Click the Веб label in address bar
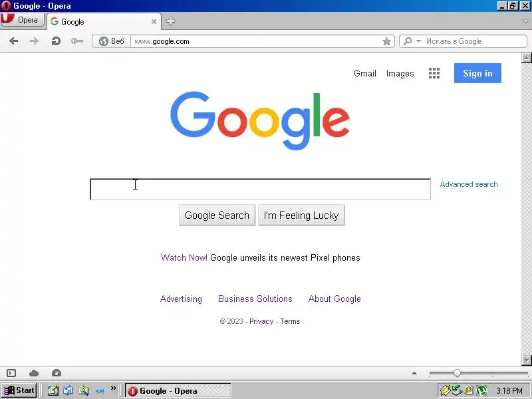This screenshot has width=532, height=399. click(118, 41)
